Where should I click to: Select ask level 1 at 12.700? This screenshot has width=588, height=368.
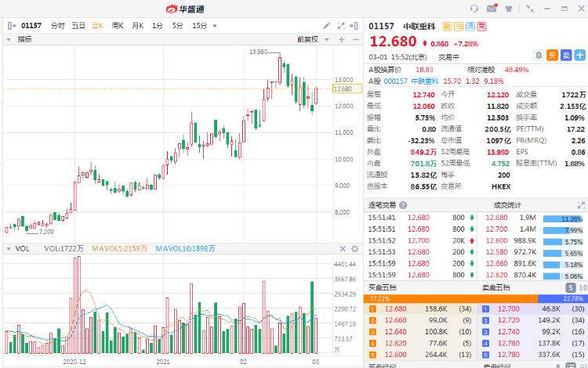pos(533,308)
